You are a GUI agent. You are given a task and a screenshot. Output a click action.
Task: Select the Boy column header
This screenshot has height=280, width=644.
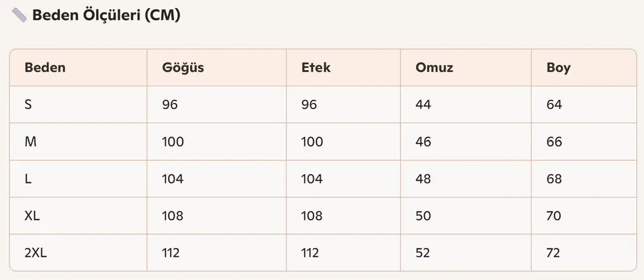(x=558, y=67)
